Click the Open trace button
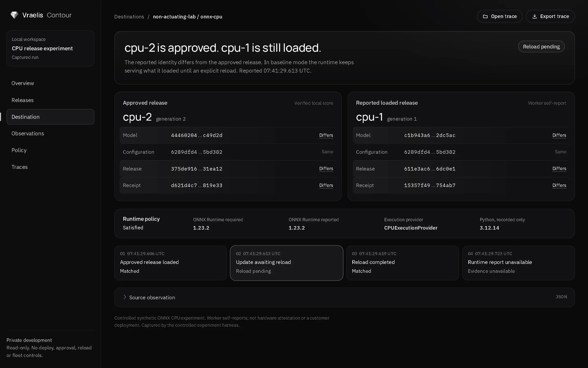The width and height of the screenshot is (588, 368). [500, 16]
